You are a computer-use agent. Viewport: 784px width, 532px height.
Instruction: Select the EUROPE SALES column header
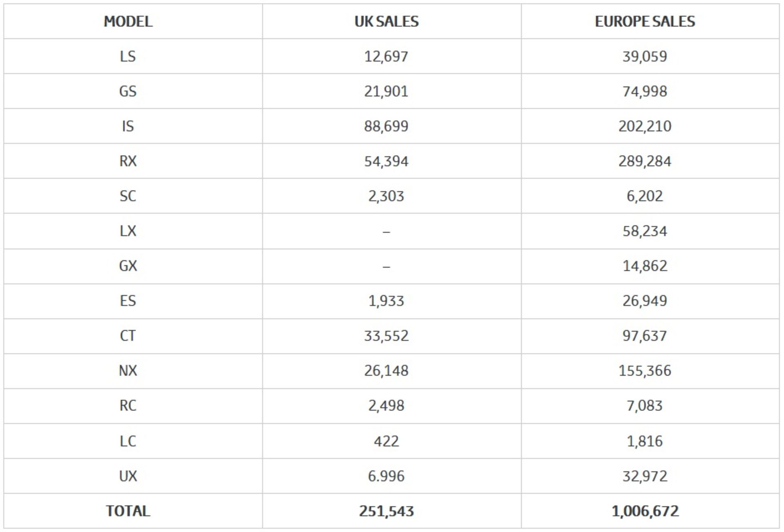point(645,22)
